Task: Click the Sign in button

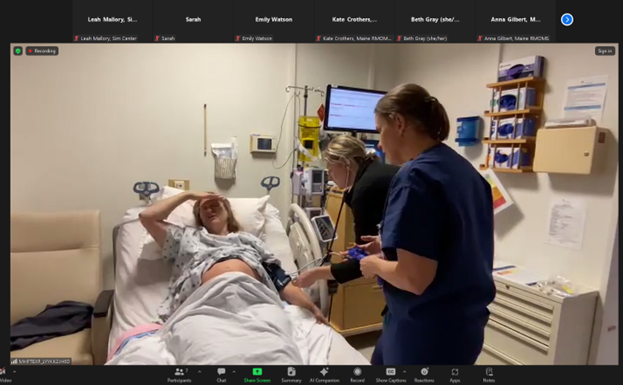Action: coord(605,51)
